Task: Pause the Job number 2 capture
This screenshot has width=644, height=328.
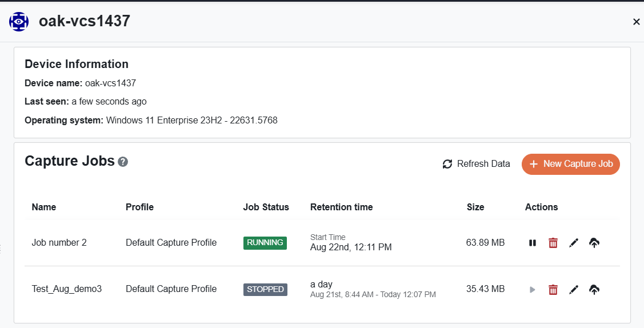Action: (533, 243)
